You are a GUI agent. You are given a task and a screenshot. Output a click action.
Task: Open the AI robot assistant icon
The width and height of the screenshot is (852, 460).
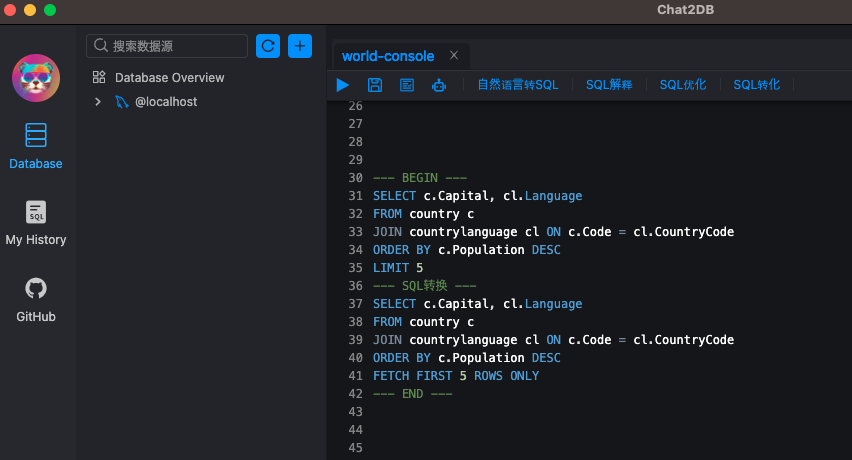[x=439, y=85]
